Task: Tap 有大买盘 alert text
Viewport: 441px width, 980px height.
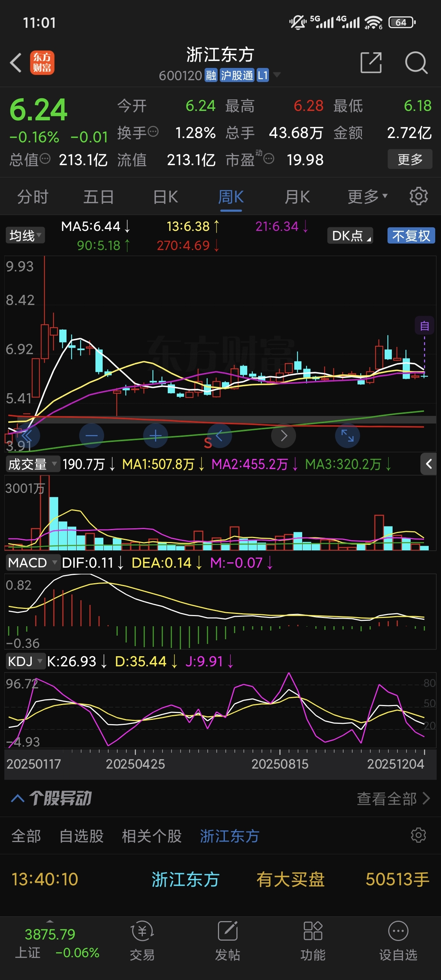Action: pos(290,879)
